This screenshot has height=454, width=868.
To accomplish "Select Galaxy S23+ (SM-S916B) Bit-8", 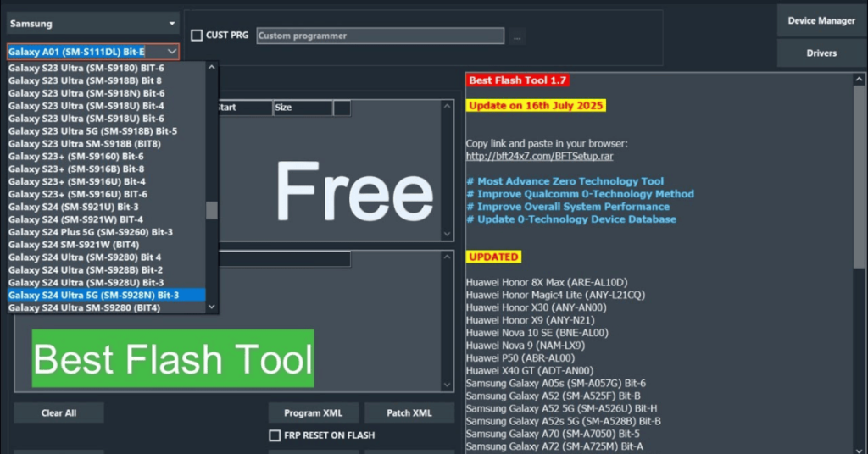I will point(106,169).
